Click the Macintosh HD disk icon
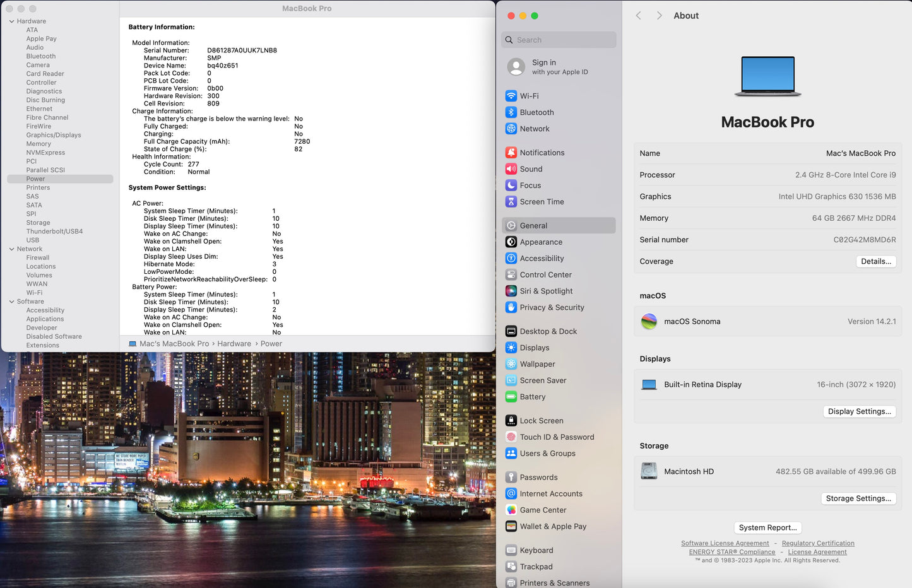This screenshot has height=588, width=912. (x=649, y=471)
